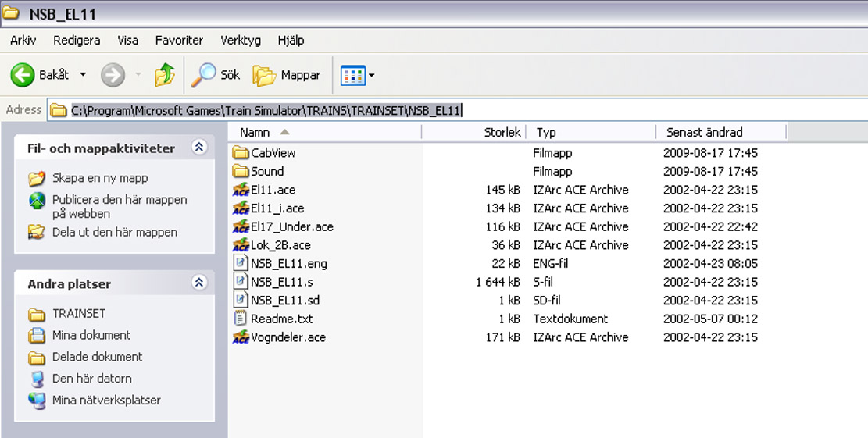Click the Views grid icon
Image resolution: width=868 pixels, height=438 pixels.
[352, 75]
